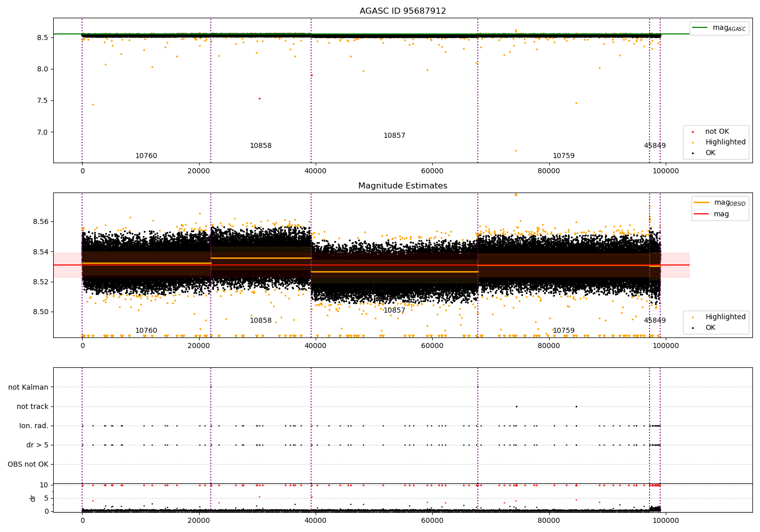Click obsid label '10857' in the top plot
Image resolution: width=760 pixels, height=532 pixels.
(394, 136)
